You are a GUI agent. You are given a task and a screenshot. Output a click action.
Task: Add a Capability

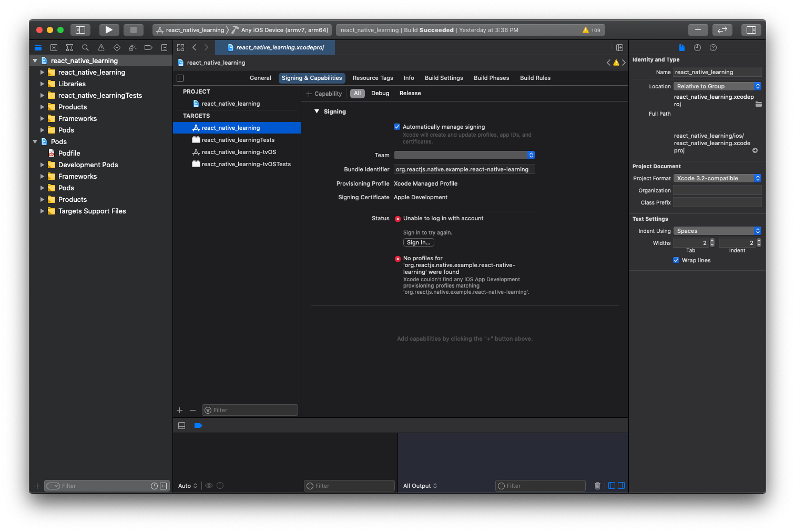324,94
